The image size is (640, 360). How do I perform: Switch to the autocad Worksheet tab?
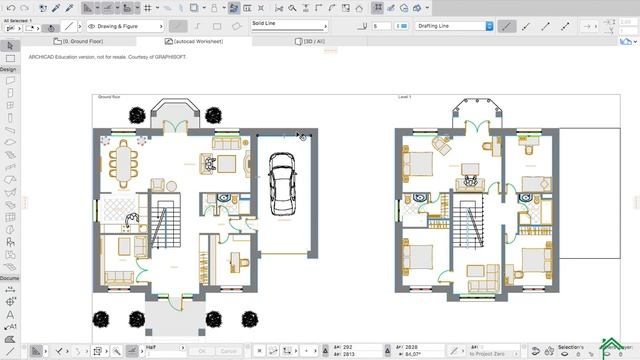[194, 41]
